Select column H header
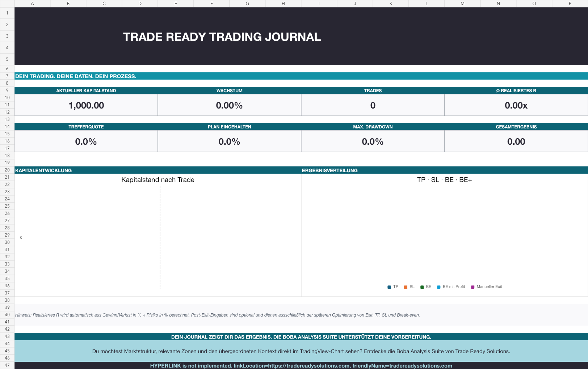Image resolution: width=588 pixels, height=369 pixels. 283,4
